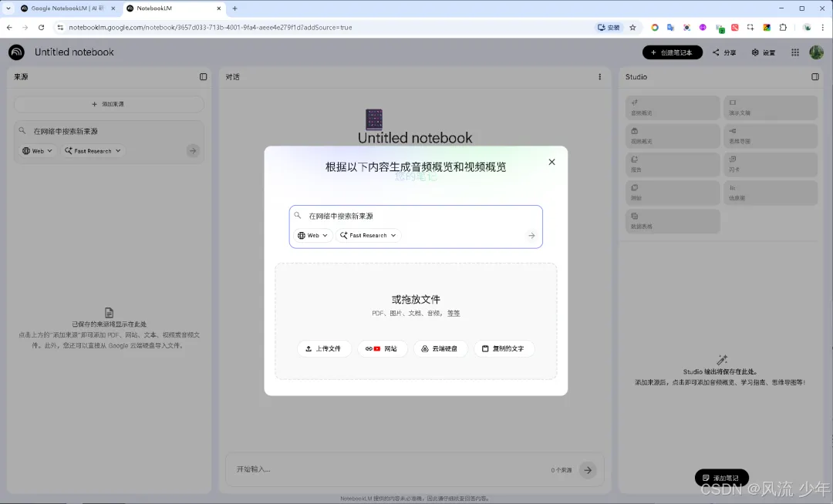Click the chat send arrow button
The height and width of the screenshot is (504, 833).
pyautogui.click(x=588, y=470)
